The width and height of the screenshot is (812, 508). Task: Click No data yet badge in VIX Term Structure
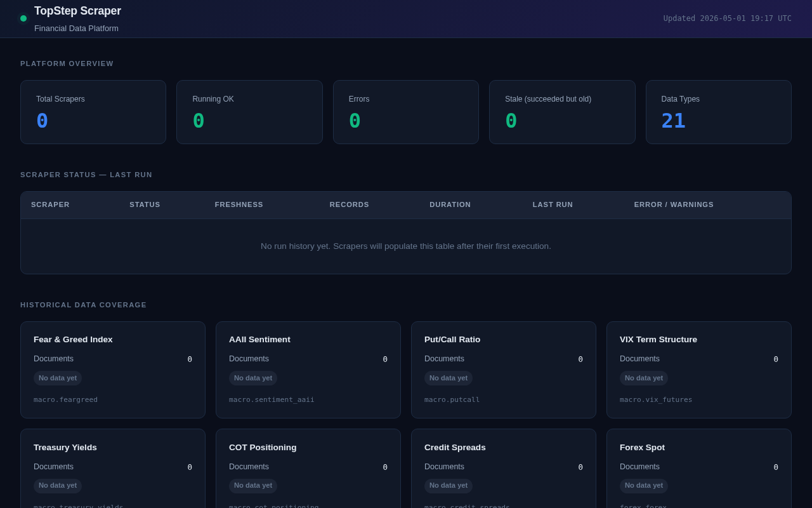coord(644,378)
